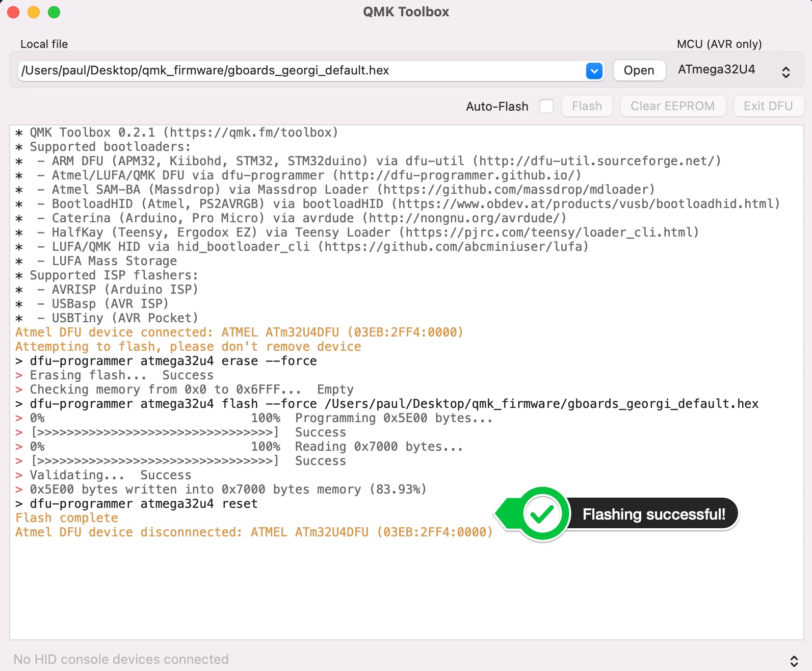This screenshot has width=812, height=671.
Task: Click the 'USBasp (AVR ISP)' line
Action: point(92,304)
